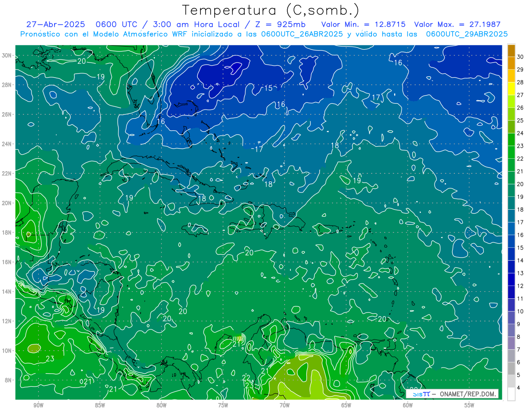Select the init time "0600UTC_26ABR2025"
This screenshot has height=411, width=532.
302,34
